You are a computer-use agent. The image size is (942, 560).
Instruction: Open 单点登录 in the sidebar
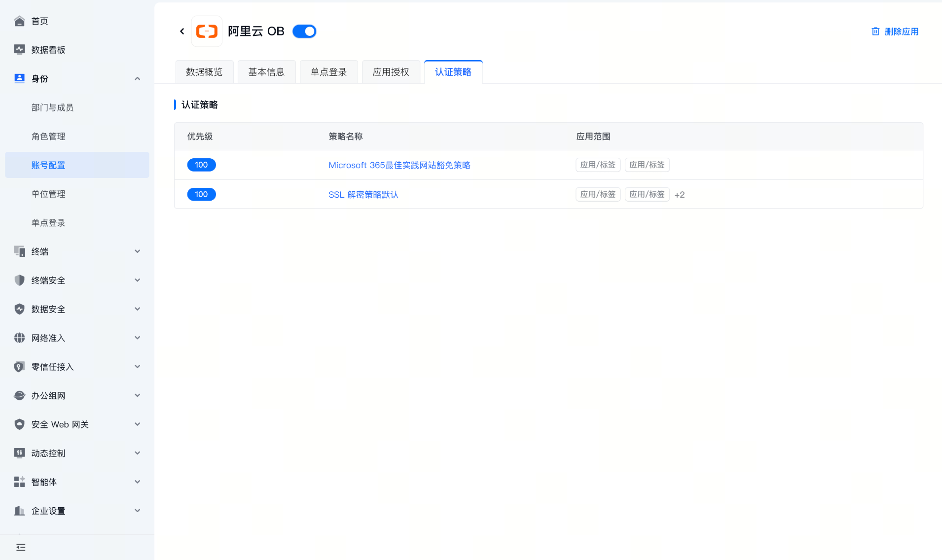[x=77, y=223]
